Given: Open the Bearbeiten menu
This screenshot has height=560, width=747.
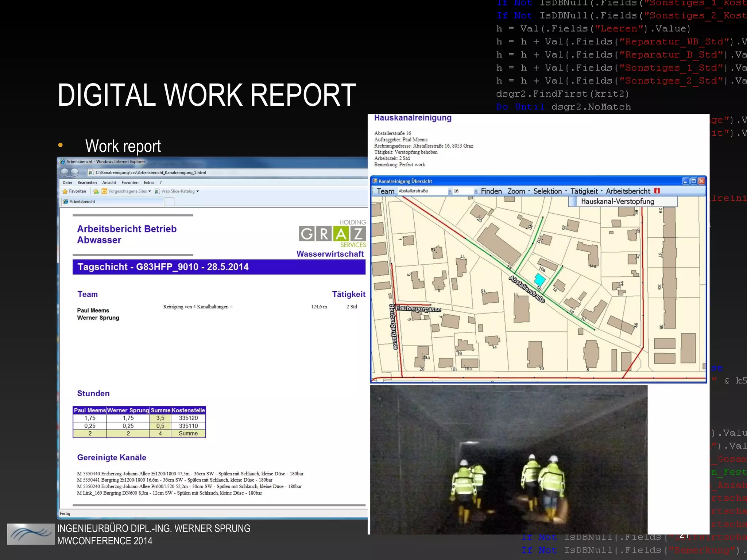Looking at the screenshot, I should [87, 183].
